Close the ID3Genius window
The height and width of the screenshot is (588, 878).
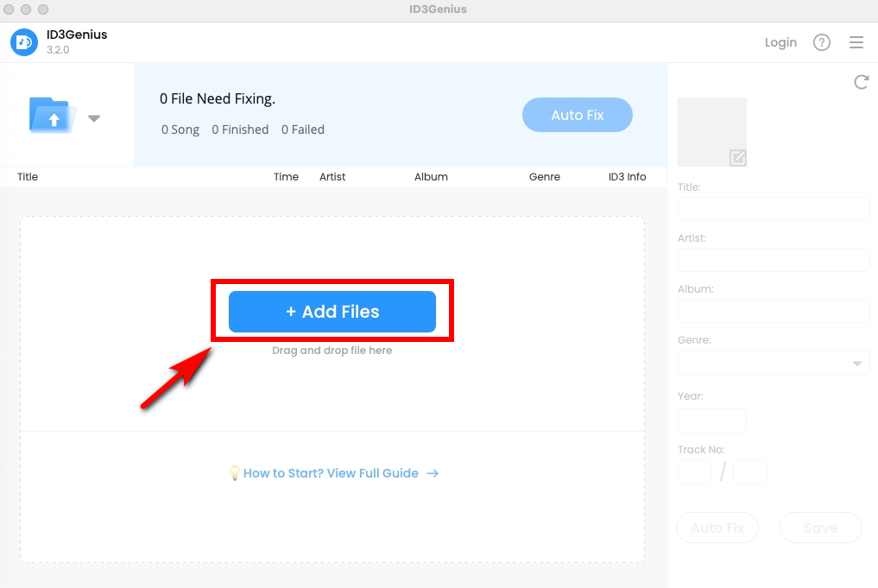point(9,9)
